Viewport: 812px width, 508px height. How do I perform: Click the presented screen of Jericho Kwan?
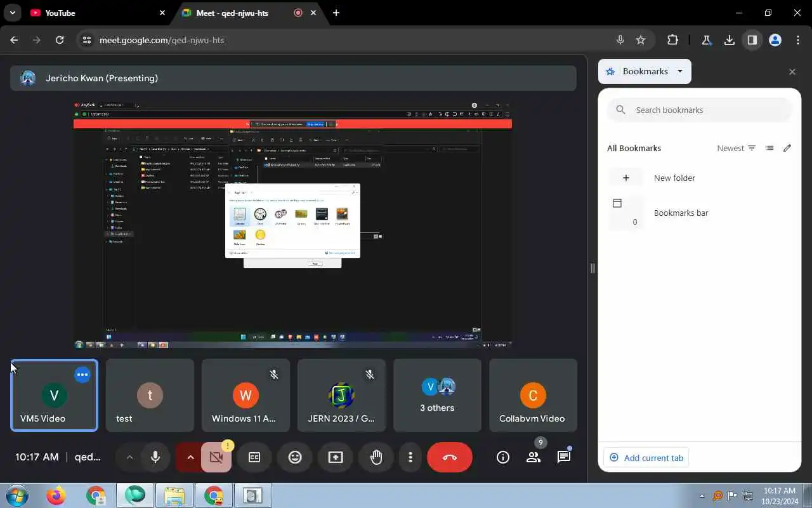click(292, 225)
